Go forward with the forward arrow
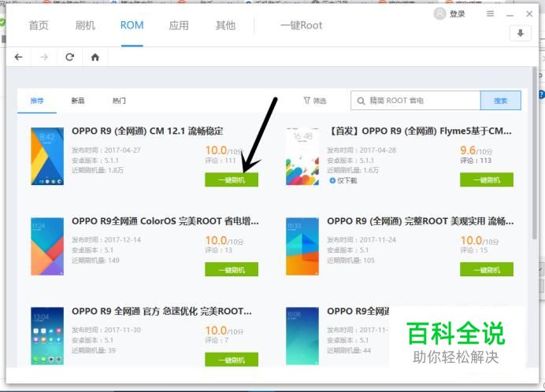The image size is (545, 392). tap(44, 57)
